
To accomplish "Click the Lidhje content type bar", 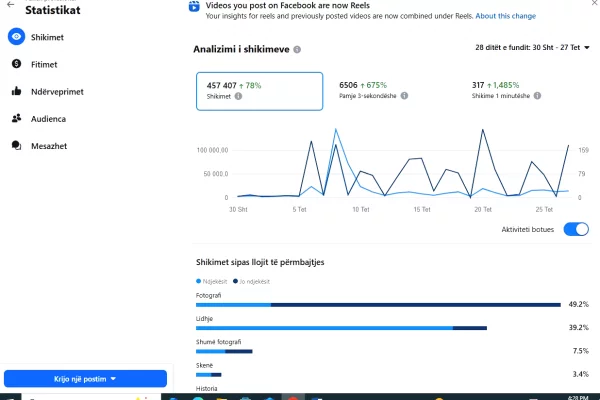I will 340,327.
